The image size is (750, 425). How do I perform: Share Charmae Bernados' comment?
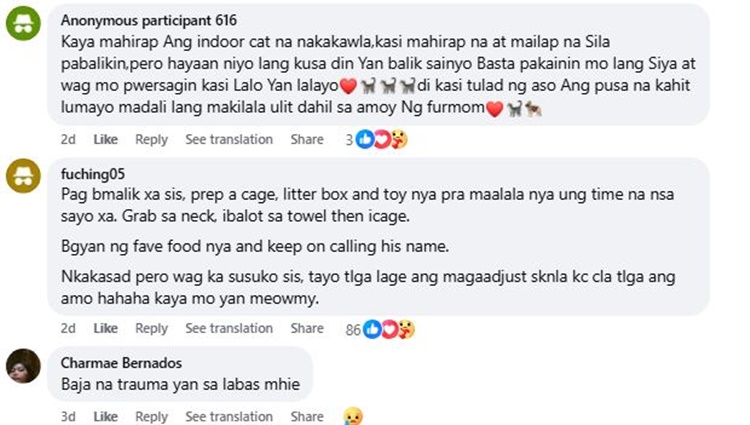[307, 416]
